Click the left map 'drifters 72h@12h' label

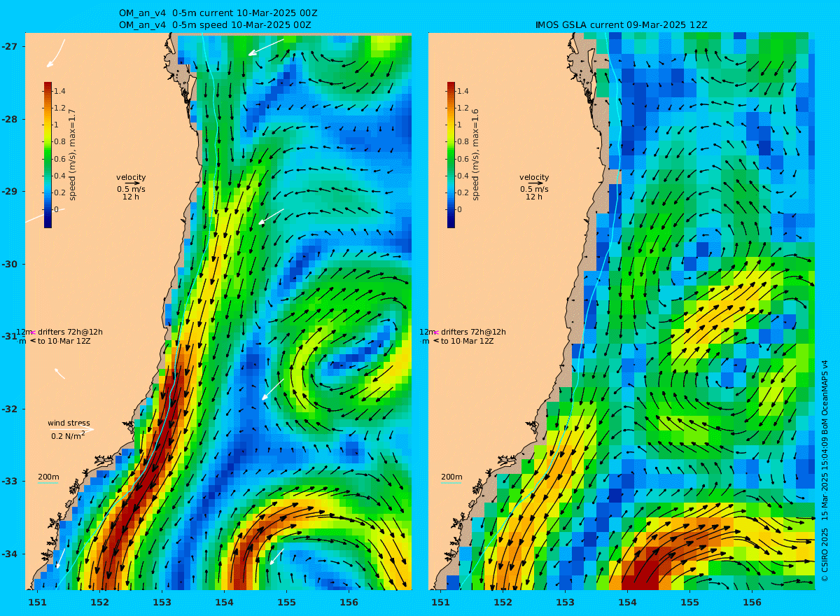coord(70,332)
